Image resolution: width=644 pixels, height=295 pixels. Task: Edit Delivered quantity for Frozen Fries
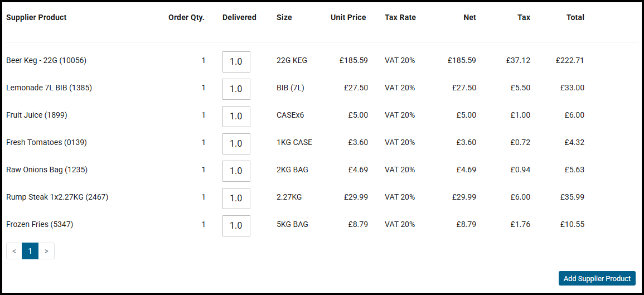point(236,225)
